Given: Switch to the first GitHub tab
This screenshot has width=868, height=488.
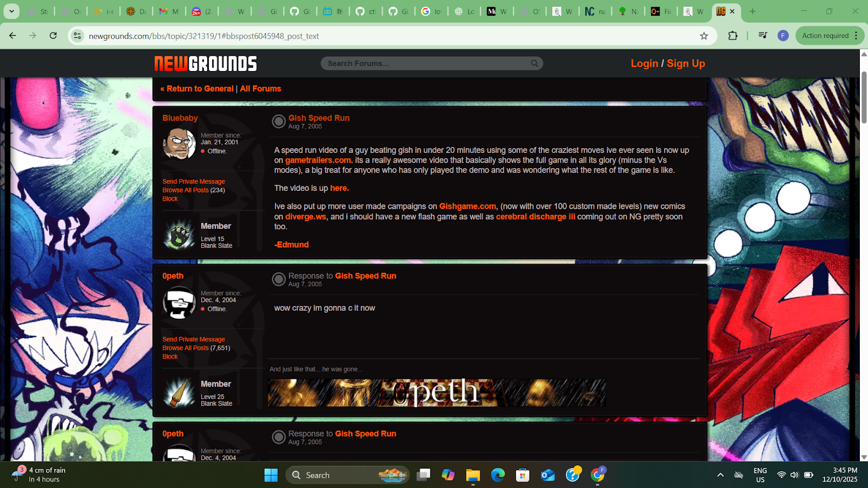Looking at the screenshot, I should pos(300,11).
